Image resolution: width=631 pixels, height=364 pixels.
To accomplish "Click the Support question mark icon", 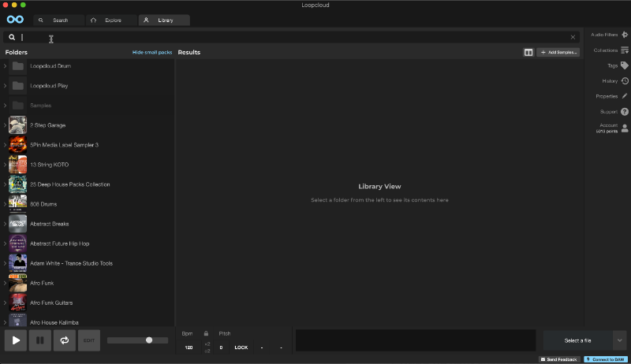I will (x=624, y=112).
